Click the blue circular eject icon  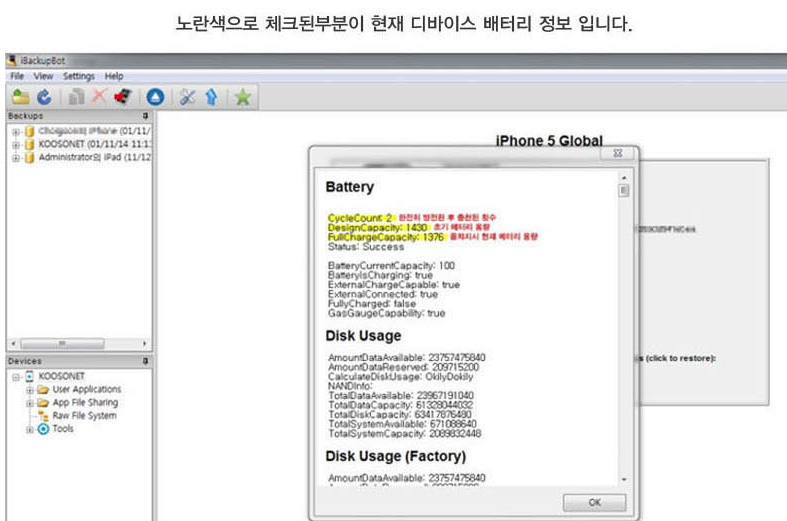[x=155, y=96]
